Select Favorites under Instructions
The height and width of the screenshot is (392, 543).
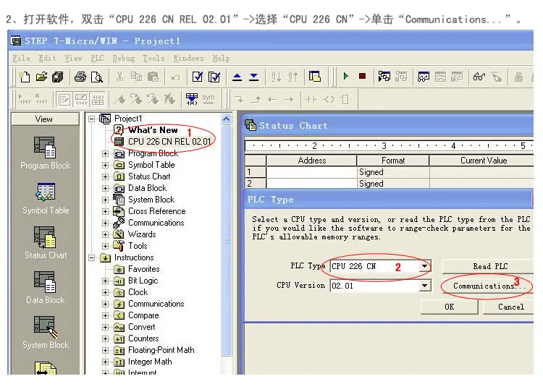(x=144, y=269)
